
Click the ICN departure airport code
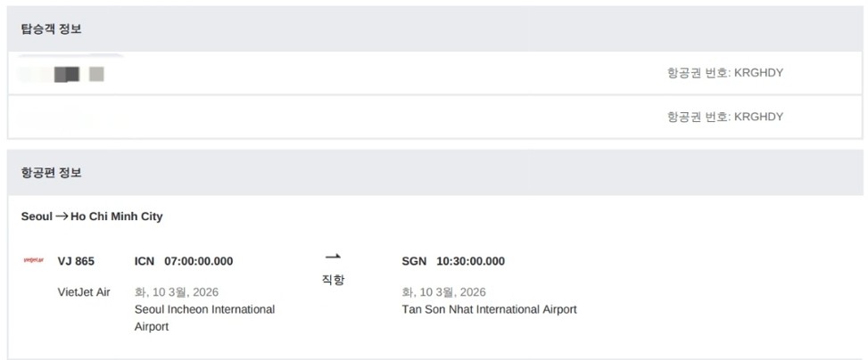click(x=145, y=261)
